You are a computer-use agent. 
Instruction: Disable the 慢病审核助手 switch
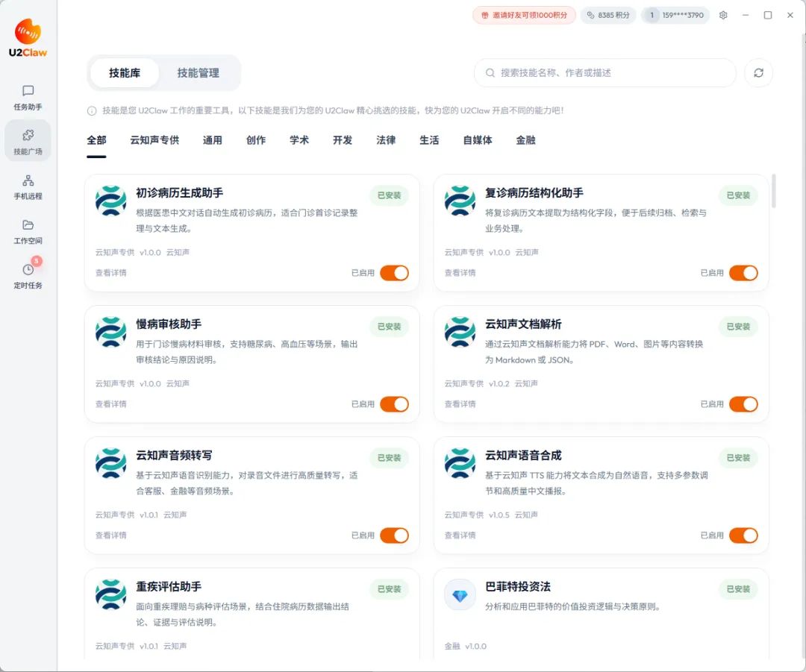point(394,404)
